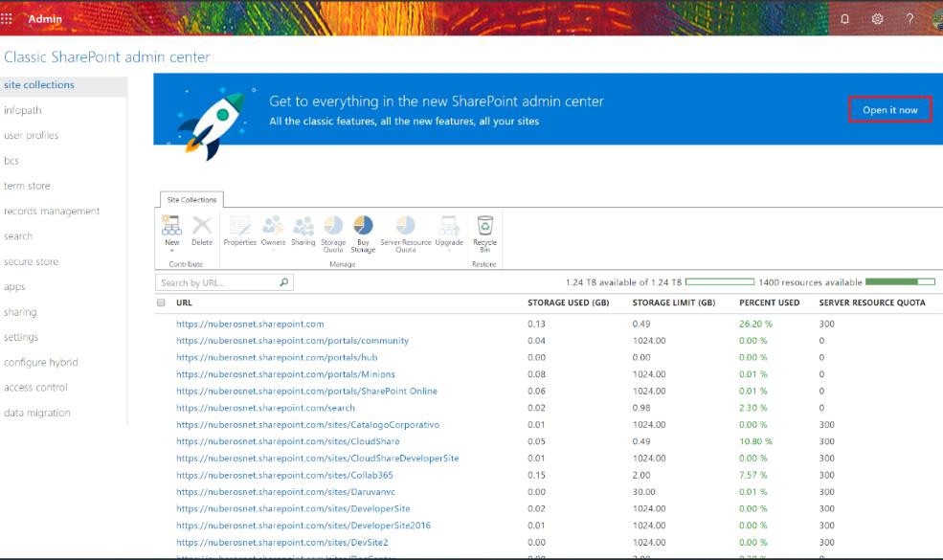Open the sites/DevSite2 link
The height and width of the screenshot is (560, 943).
[282, 543]
